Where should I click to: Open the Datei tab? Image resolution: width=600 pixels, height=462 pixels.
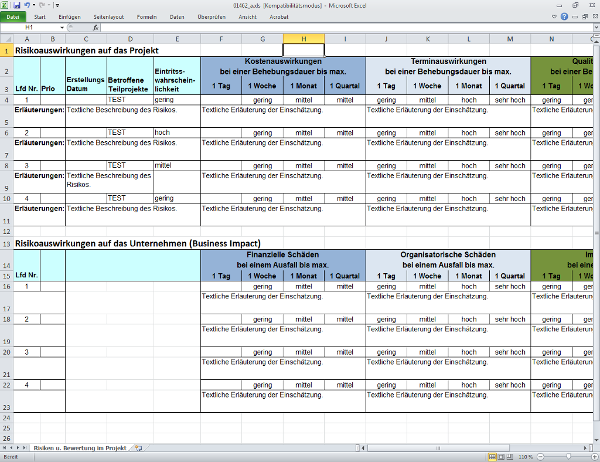click(14, 18)
